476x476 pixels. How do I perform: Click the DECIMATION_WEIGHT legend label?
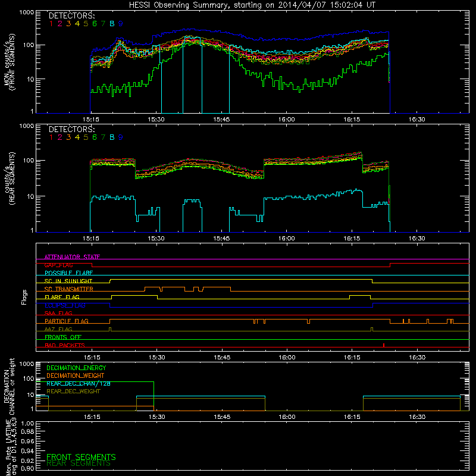(x=76, y=375)
